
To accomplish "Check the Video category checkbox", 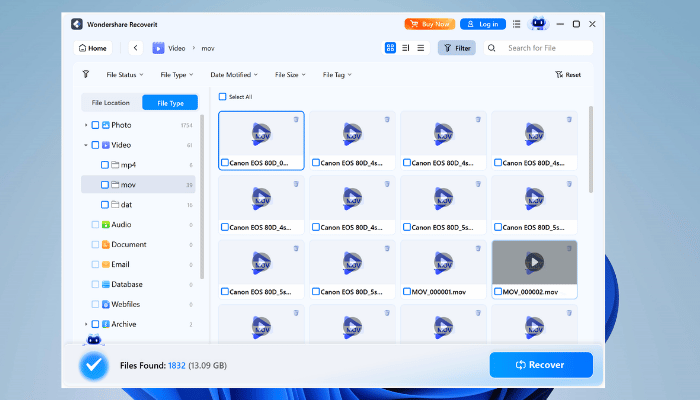I will pyautogui.click(x=95, y=145).
